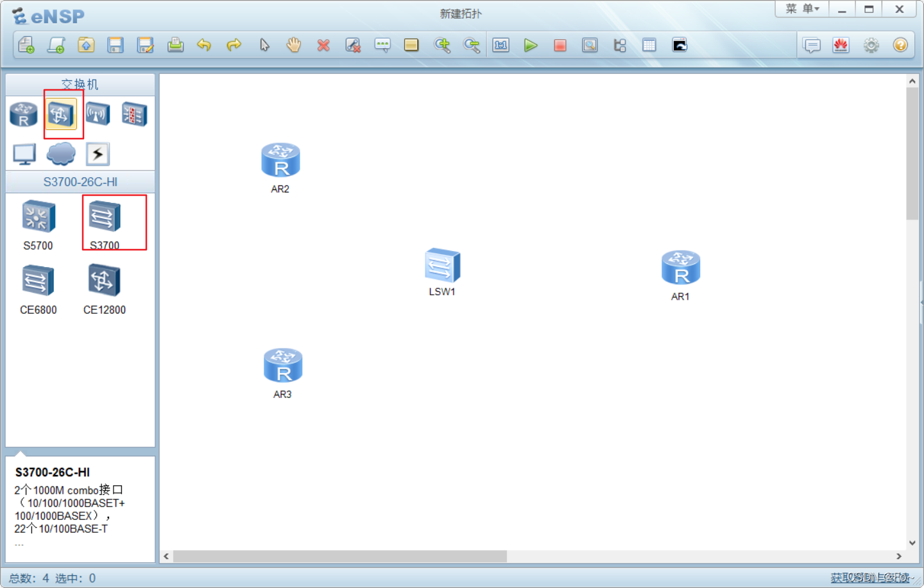This screenshot has width=924, height=588.
Task: Zoom in on the topology canvas
Action: coord(442,45)
